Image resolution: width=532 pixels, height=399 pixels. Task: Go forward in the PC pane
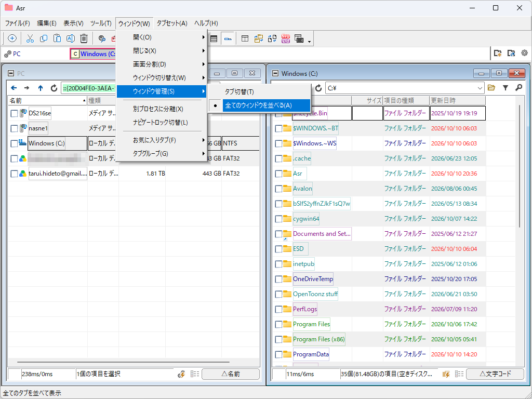tap(27, 88)
